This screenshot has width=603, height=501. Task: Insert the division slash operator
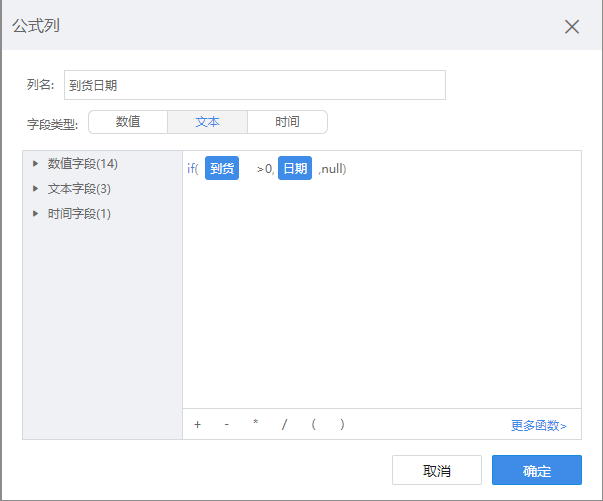click(284, 424)
